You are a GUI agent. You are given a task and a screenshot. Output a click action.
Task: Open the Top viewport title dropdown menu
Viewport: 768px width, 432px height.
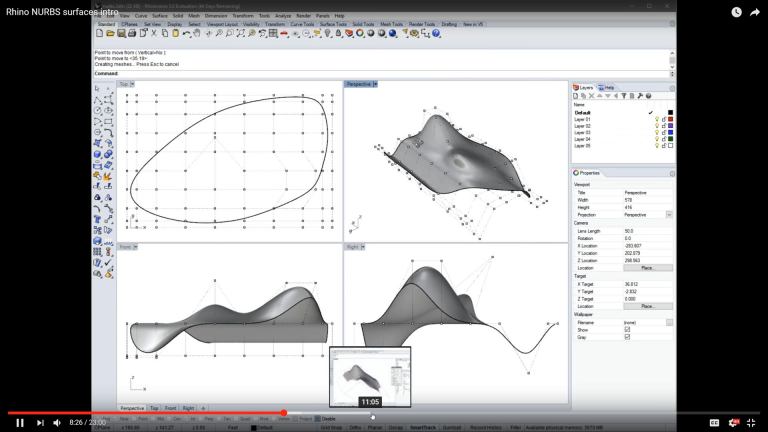[x=134, y=84]
